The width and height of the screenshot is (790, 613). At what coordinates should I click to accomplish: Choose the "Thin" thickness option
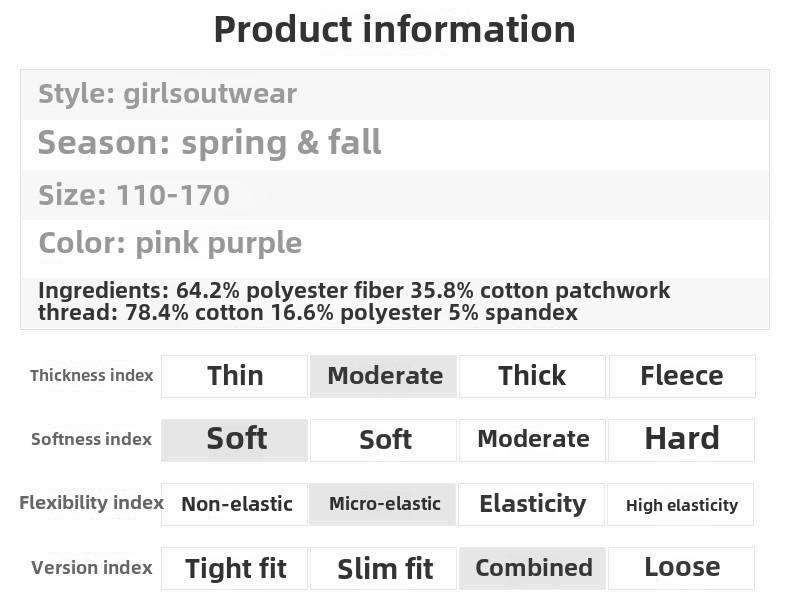[x=235, y=376]
